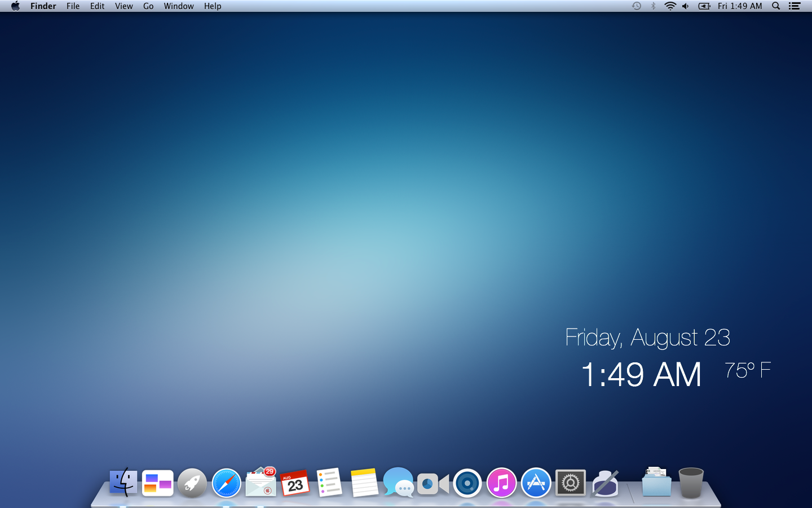Open the blue circular disc icon in the dock
The height and width of the screenshot is (508, 812).
[467, 483]
